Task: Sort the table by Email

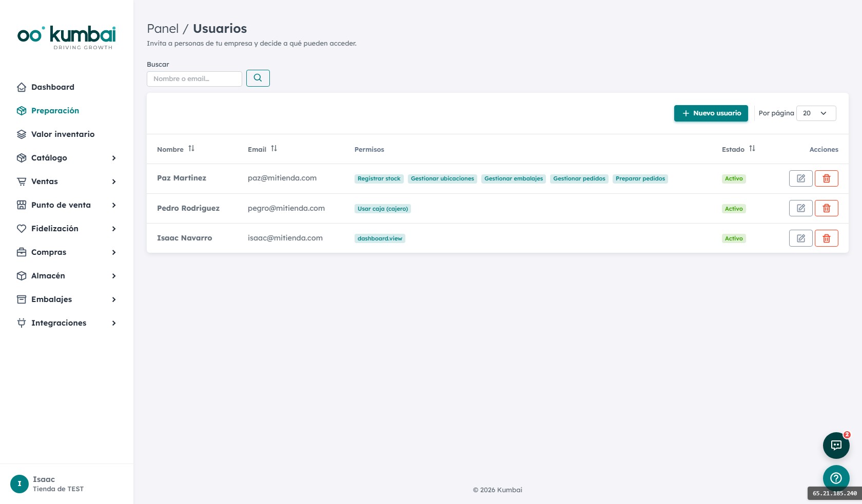Action: click(274, 149)
